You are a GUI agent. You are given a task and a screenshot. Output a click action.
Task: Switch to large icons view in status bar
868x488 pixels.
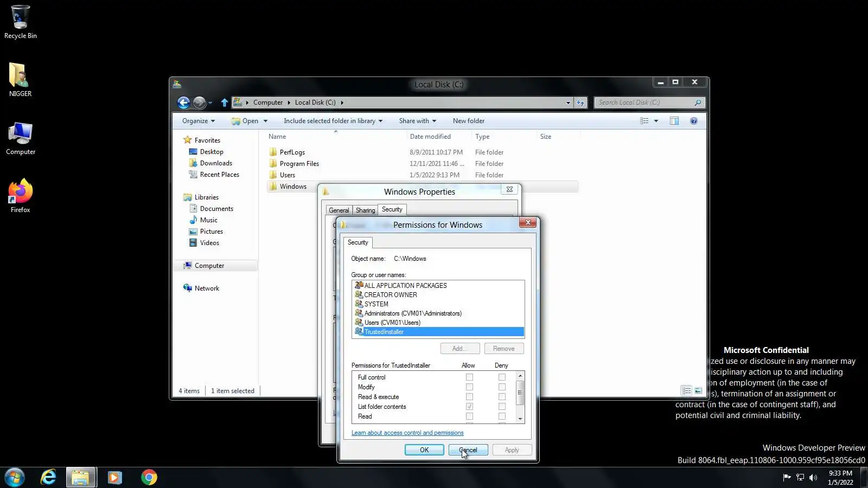coord(698,390)
